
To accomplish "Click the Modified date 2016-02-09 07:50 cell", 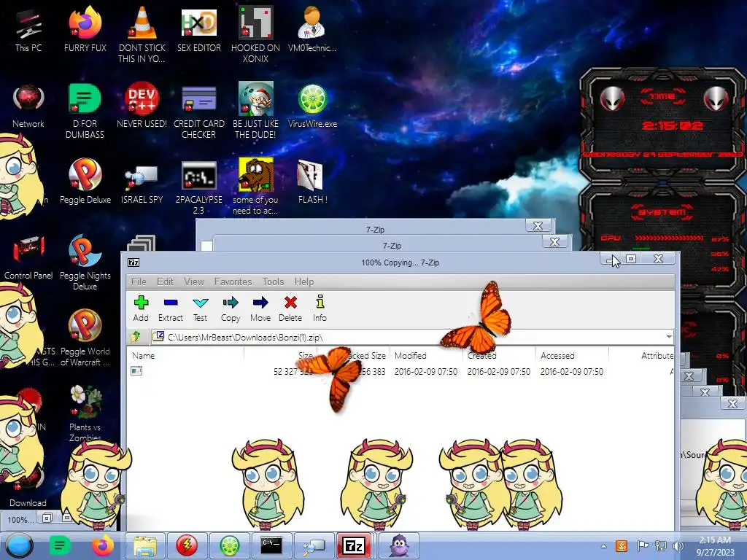I will click(426, 371).
